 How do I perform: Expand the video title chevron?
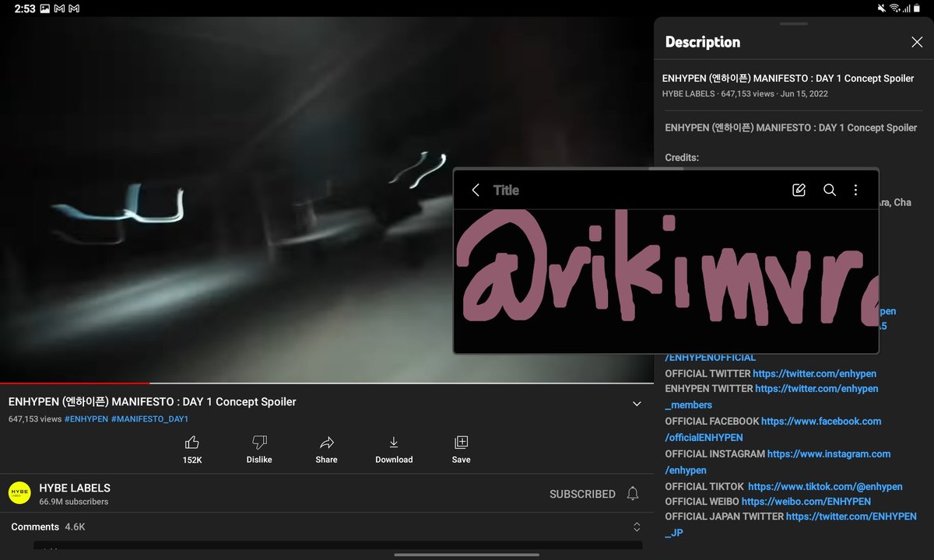[x=637, y=404]
